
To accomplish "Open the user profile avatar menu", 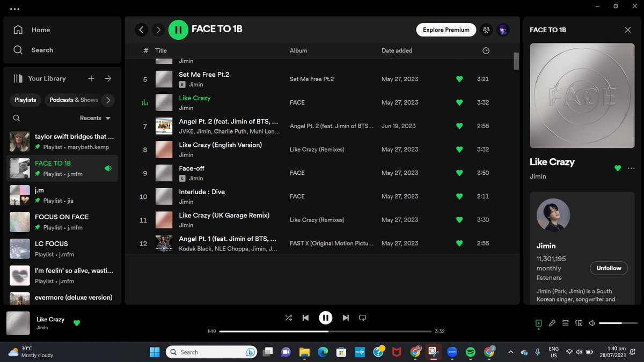I will (x=503, y=30).
